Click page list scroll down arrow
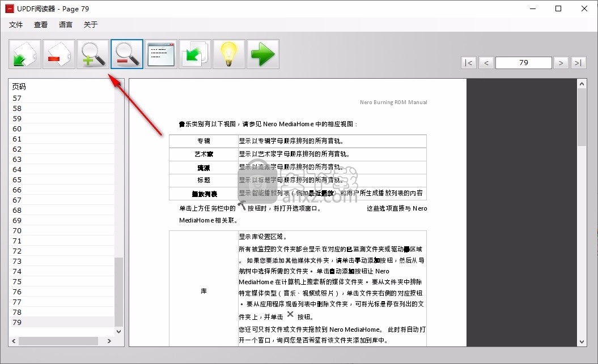Viewport: 598px width, 364px height. click(118, 332)
